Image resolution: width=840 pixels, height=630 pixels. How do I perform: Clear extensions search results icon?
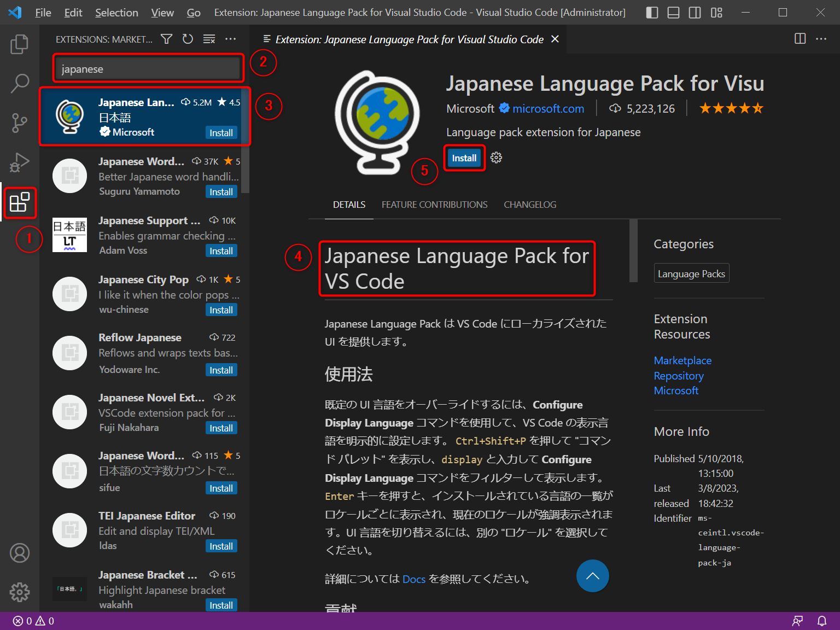click(209, 39)
